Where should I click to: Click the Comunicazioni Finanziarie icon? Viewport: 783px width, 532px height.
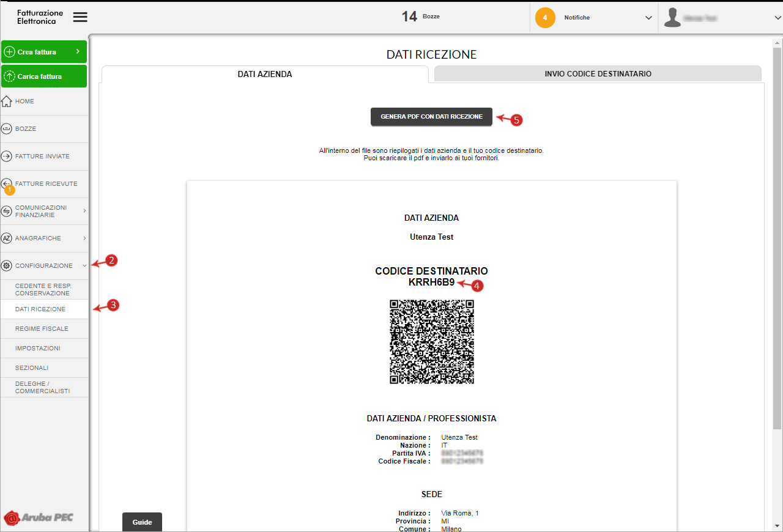coord(7,211)
